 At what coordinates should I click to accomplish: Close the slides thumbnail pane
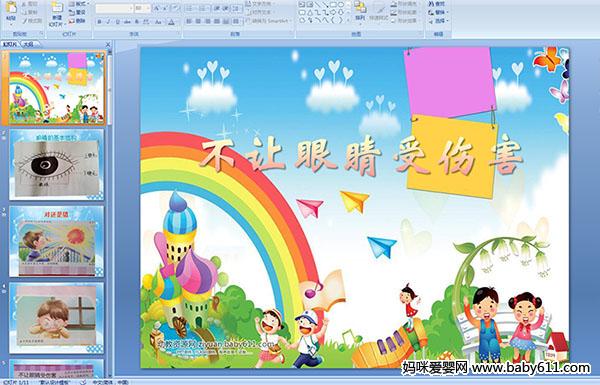pyautogui.click(x=108, y=44)
